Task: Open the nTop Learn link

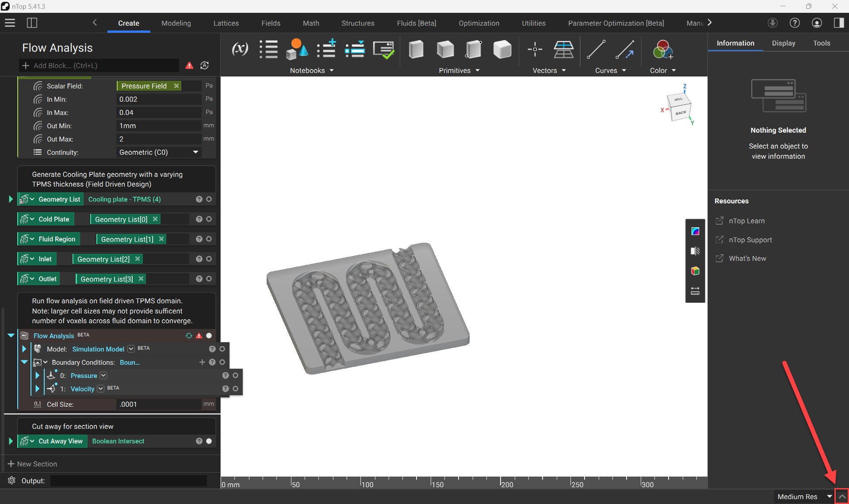Action: coord(746,221)
